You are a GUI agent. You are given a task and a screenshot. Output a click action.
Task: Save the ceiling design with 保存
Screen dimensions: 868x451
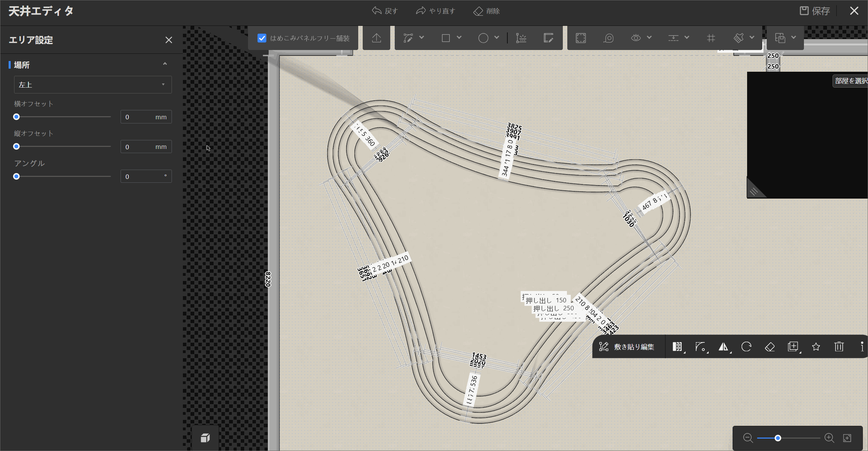[x=815, y=11]
